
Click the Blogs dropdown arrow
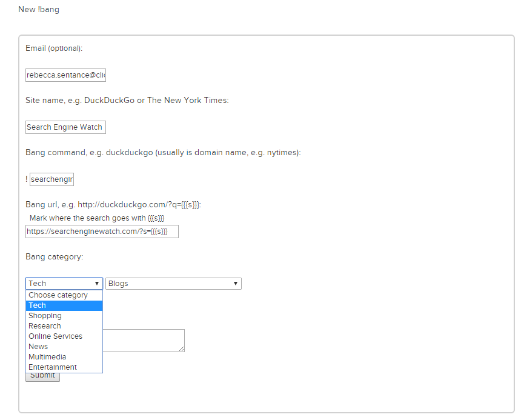[x=236, y=284]
